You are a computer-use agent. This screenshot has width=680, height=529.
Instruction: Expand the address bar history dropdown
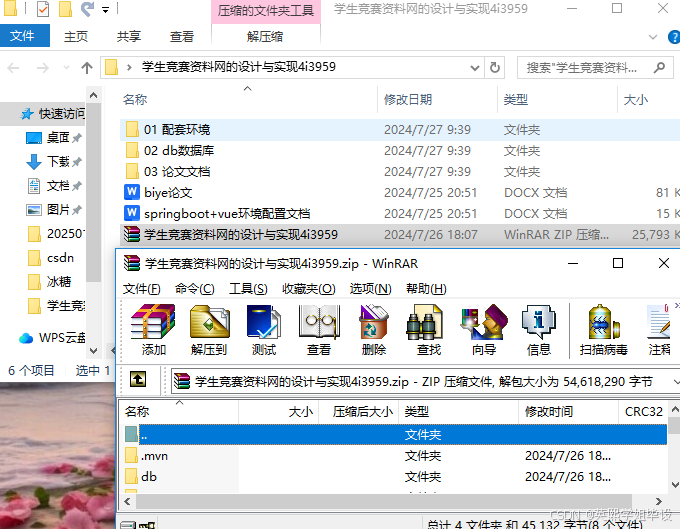475,68
